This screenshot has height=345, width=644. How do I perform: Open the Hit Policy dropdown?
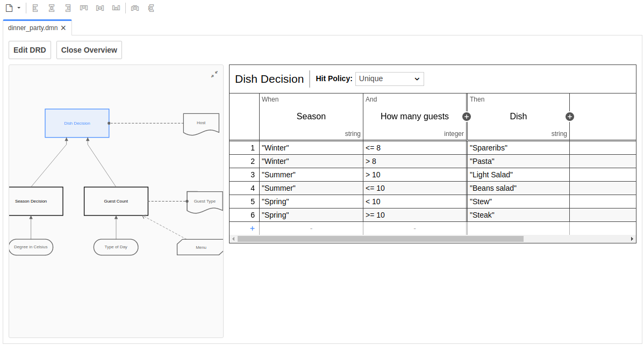(x=389, y=79)
